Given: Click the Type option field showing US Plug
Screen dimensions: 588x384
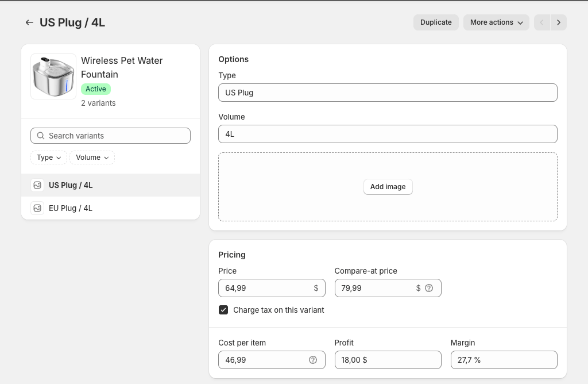Looking at the screenshot, I should coord(388,93).
